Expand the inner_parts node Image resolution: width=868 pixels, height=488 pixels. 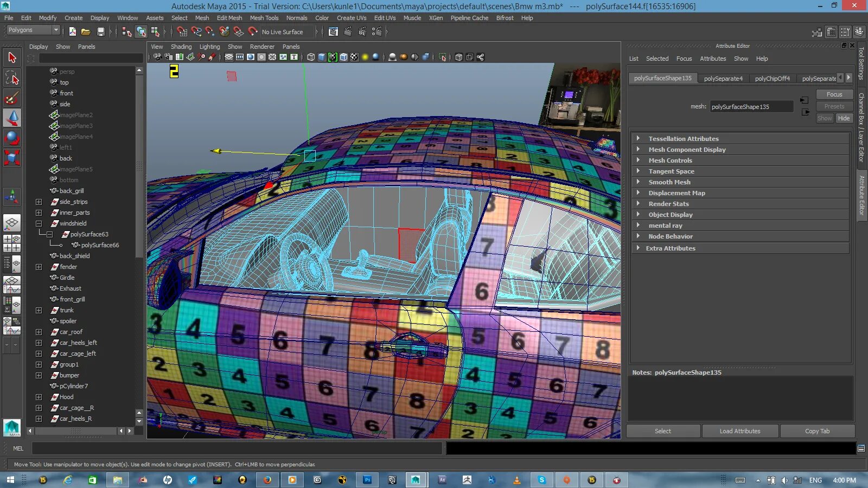[39, 213]
